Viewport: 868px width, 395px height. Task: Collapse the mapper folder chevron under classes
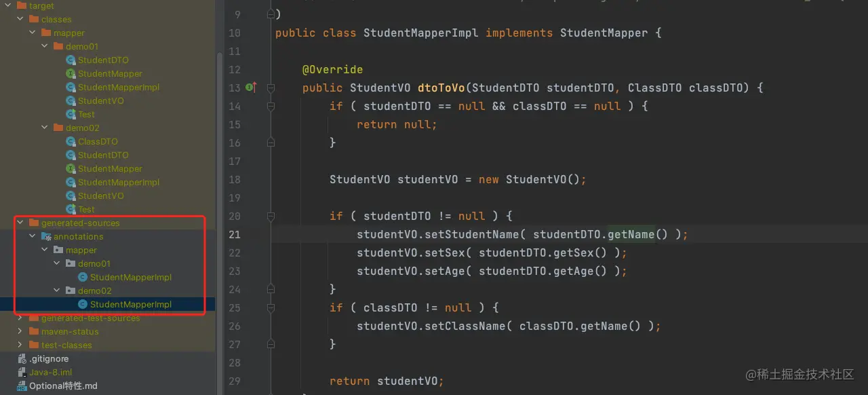33,33
